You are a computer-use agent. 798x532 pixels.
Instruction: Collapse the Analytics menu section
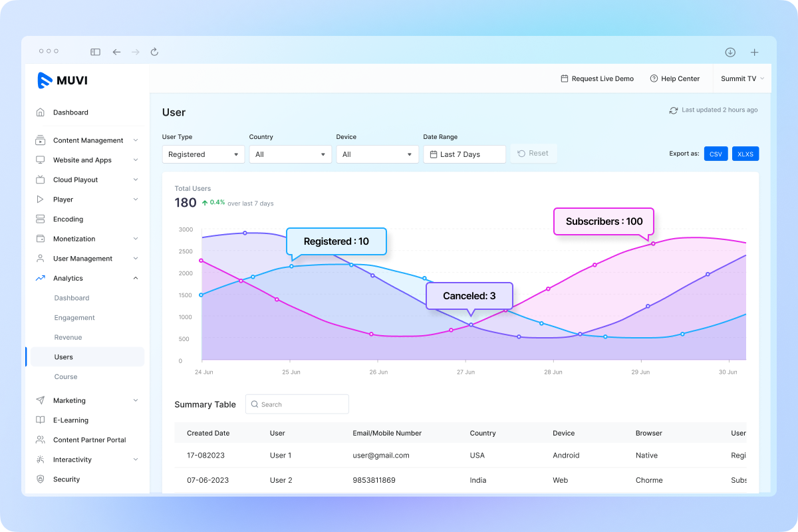click(x=136, y=278)
